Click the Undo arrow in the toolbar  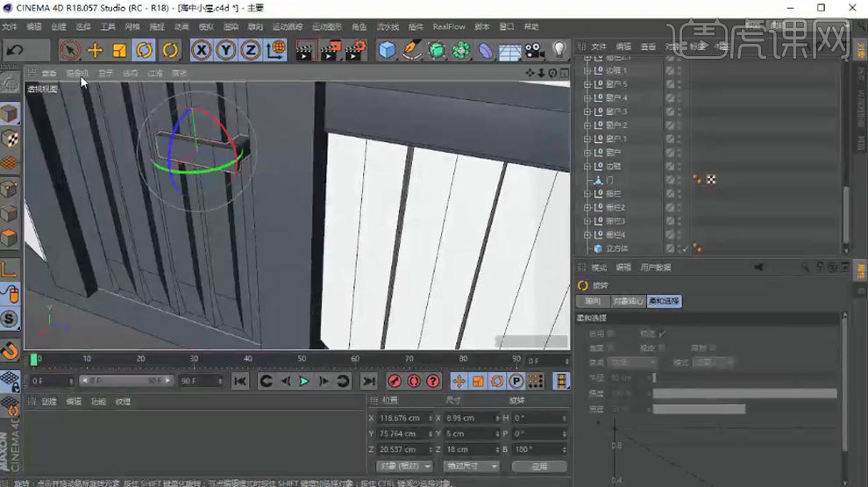tap(15, 51)
